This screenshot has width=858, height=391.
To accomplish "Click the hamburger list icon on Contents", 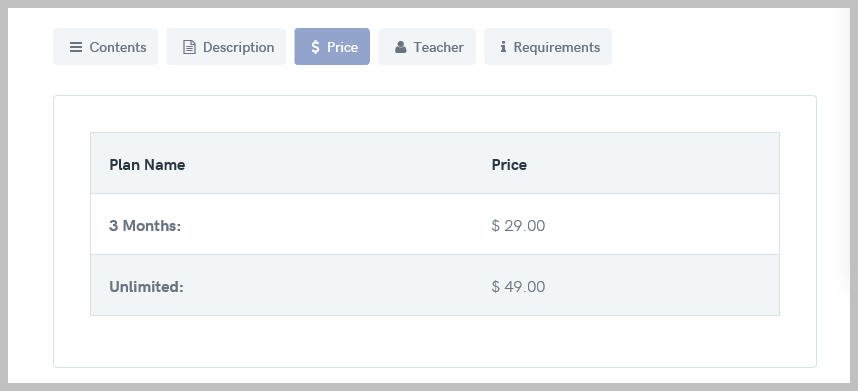I will (x=76, y=47).
